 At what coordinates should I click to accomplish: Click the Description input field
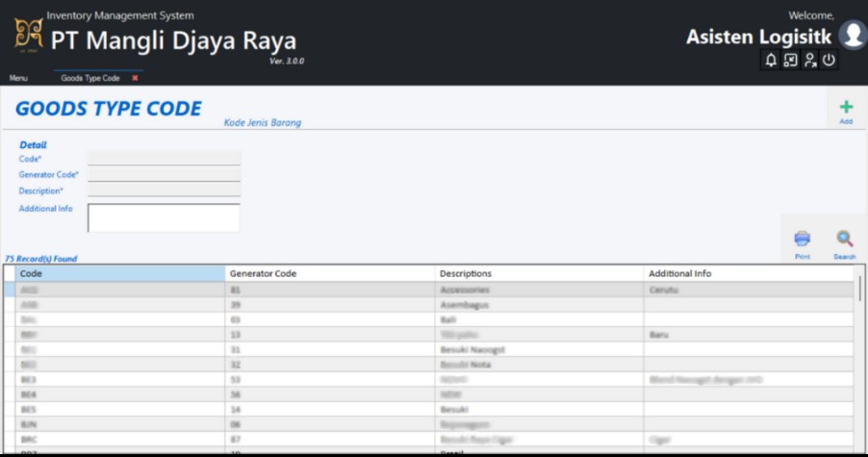(x=164, y=190)
